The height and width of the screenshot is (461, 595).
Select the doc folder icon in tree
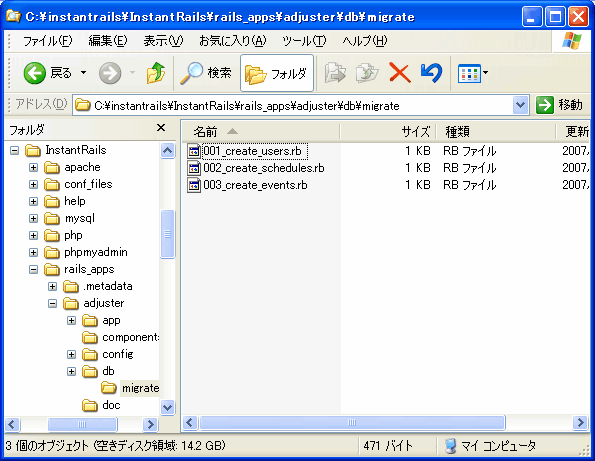[x=90, y=405]
